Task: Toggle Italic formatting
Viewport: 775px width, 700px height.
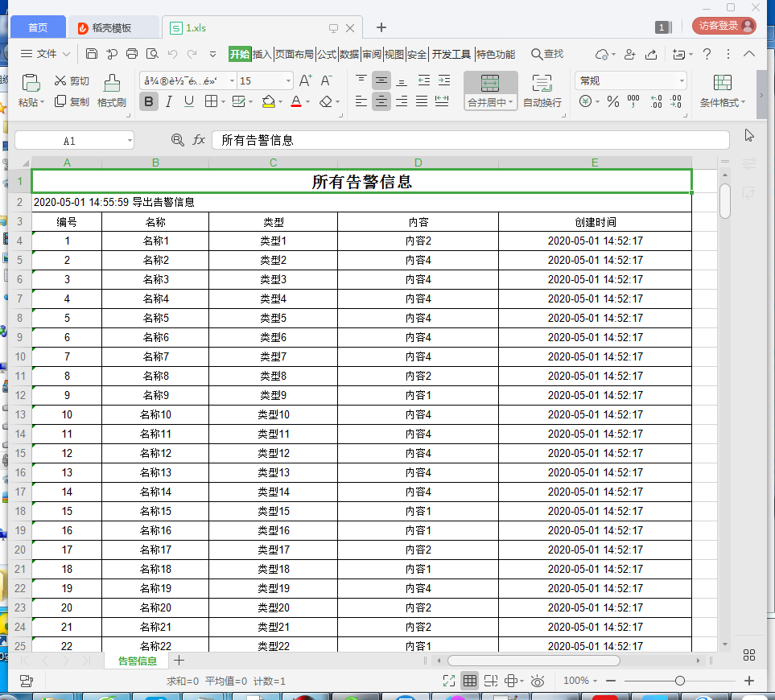Action: click(x=168, y=101)
